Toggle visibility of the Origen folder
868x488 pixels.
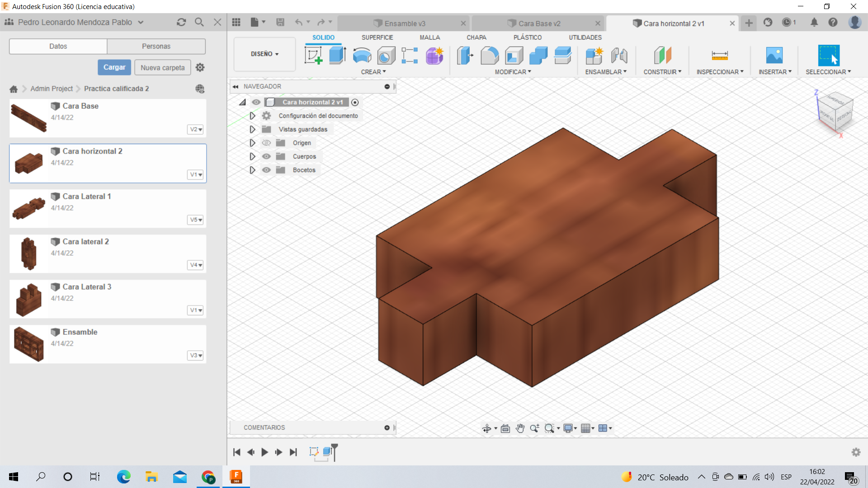pos(266,143)
